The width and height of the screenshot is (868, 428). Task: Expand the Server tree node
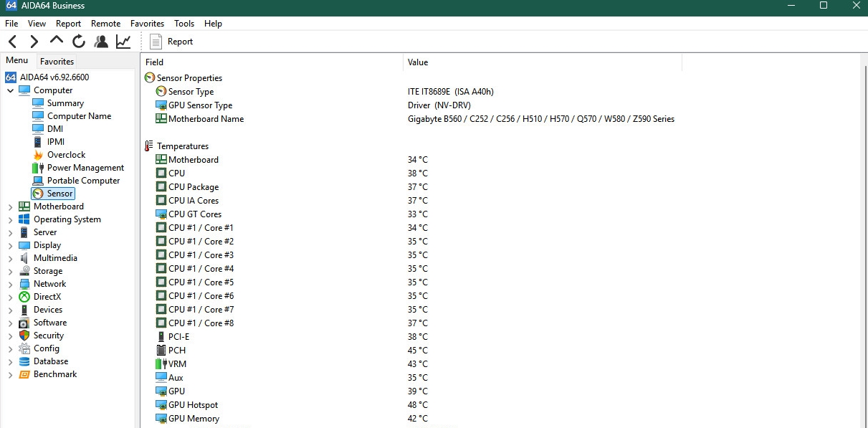click(x=10, y=232)
